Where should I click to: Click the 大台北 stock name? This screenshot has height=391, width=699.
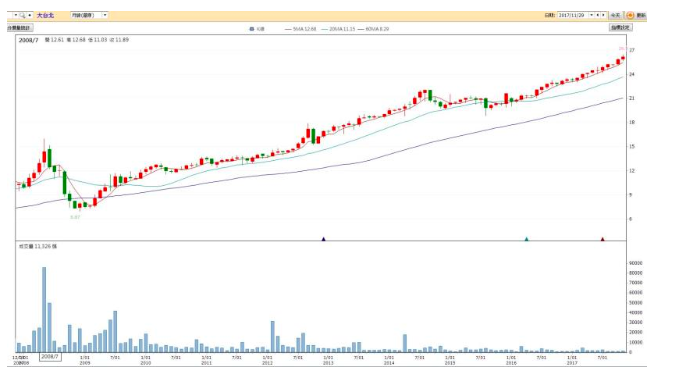pyautogui.click(x=45, y=15)
